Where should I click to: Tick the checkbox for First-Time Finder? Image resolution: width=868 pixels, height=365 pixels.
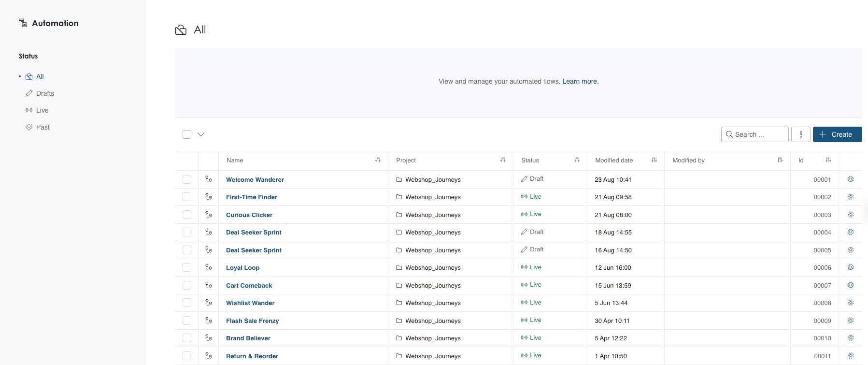pos(187,197)
